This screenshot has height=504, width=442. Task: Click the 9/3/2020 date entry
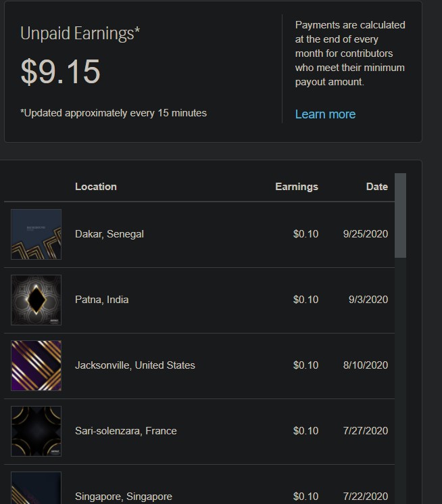[x=368, y=300]
